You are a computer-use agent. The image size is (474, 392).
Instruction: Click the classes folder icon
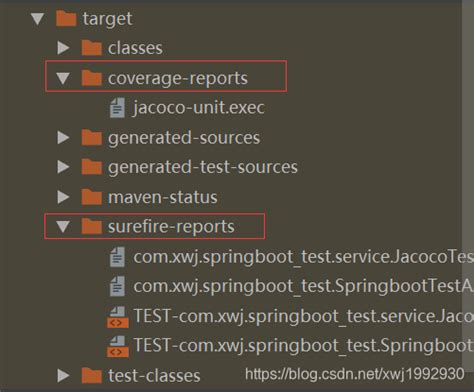(91, 48)
